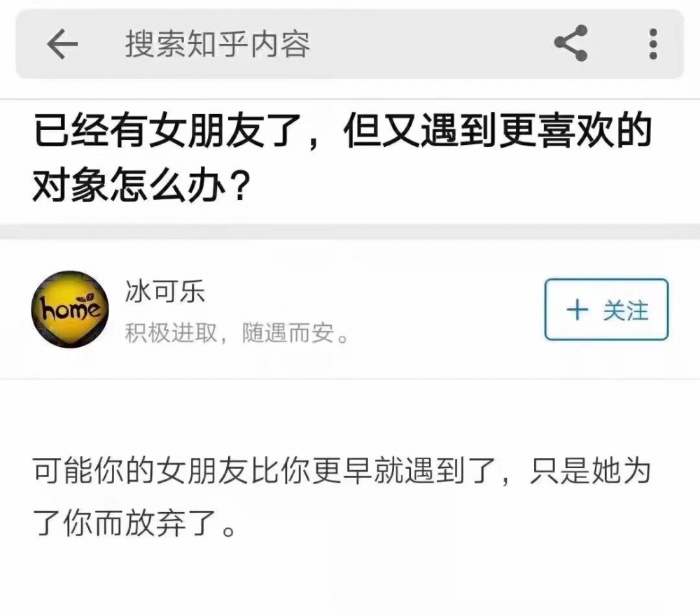Open the yellow home avatar picture

[70, 309]
